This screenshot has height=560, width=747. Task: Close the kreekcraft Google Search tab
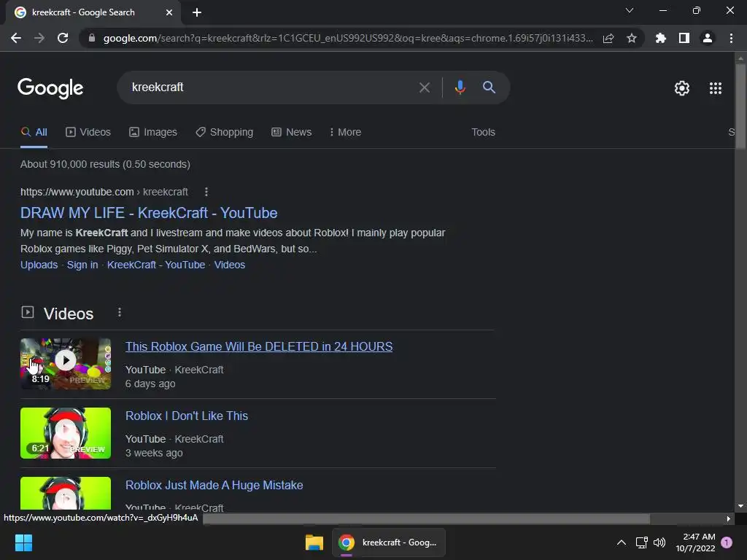tap(169, 12)
